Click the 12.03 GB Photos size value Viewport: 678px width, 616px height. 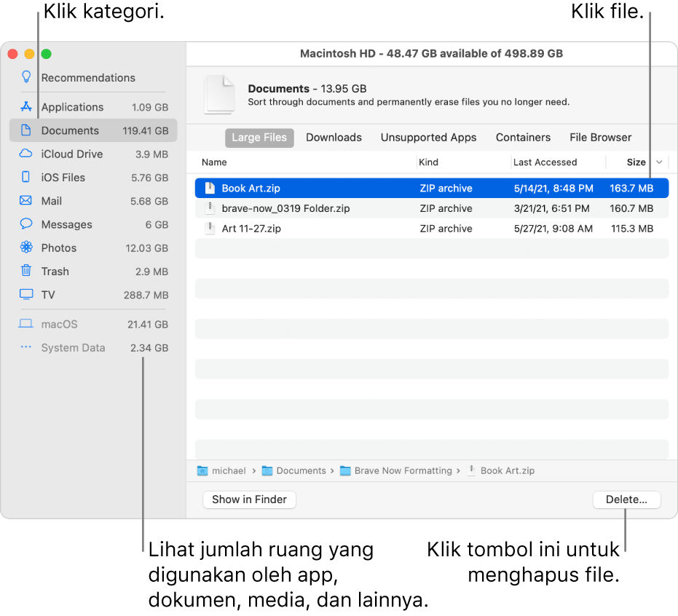coord(146,248)
